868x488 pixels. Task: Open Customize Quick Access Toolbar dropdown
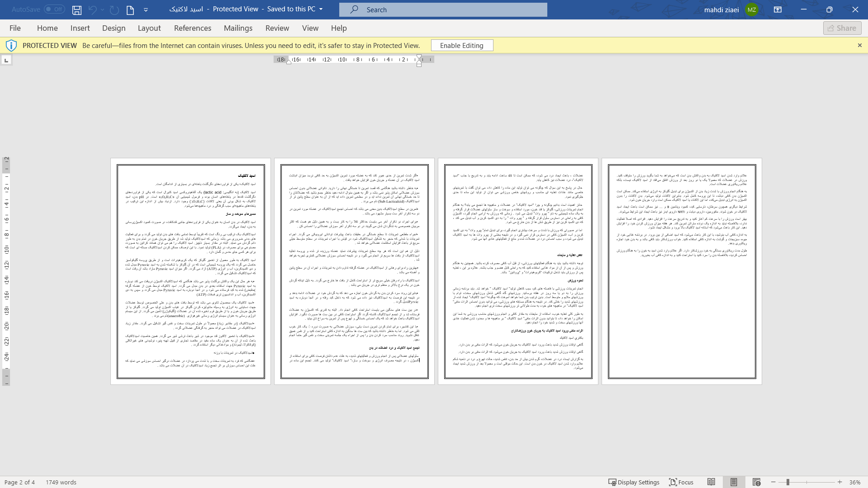(x=146, y=9)
